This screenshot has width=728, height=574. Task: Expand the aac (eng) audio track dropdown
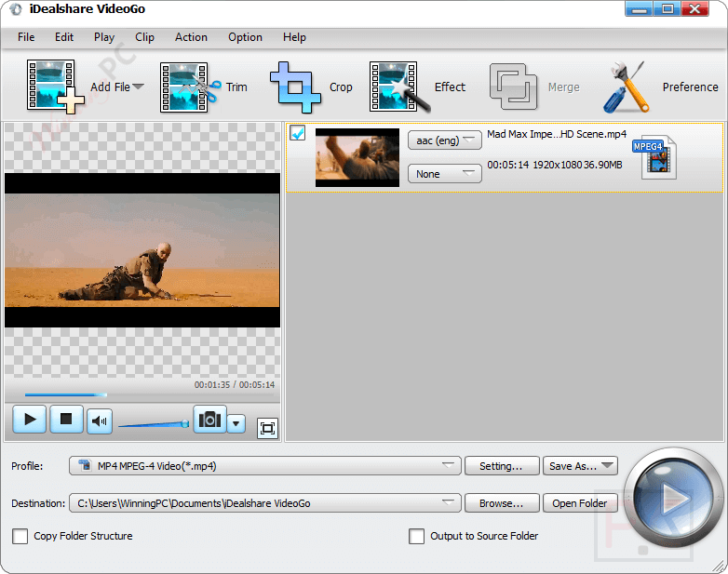click(x=444, y=140)
